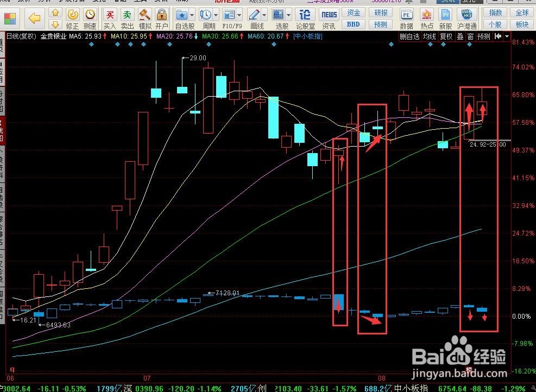Open the 测速 speed test tool
Viewport: 536px width, 392px height.
(x=90, y=19)
